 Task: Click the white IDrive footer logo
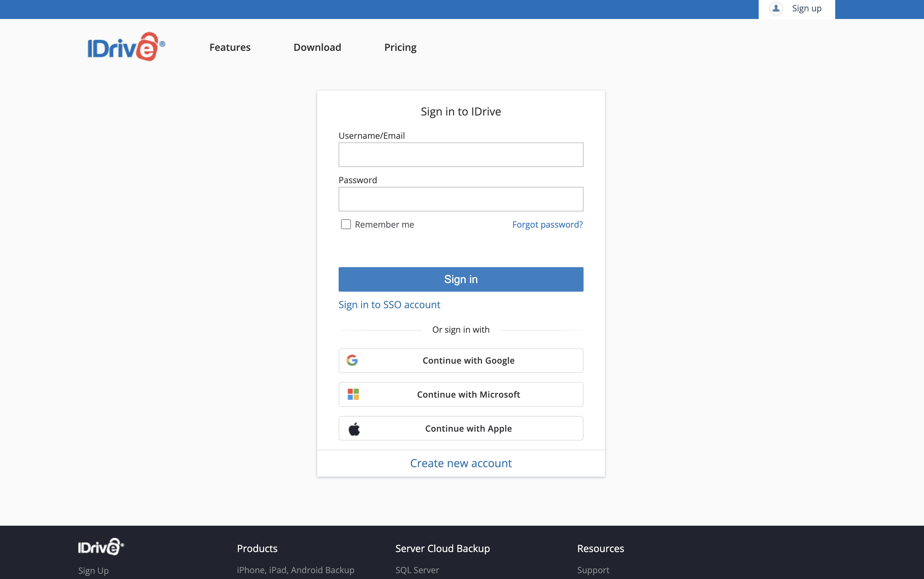[x=101, y=547]
